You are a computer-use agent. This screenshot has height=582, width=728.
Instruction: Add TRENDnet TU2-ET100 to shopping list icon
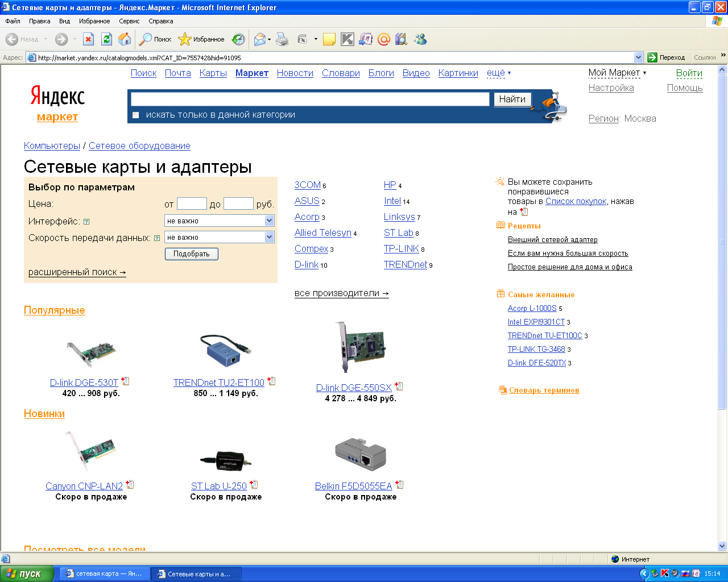[272, 381]
